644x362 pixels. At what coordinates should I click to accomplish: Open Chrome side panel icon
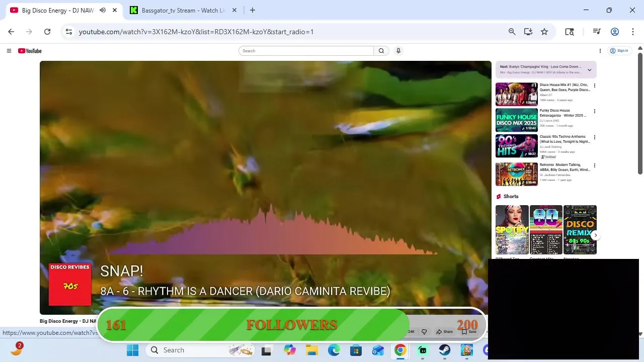(x=570, y=32)
